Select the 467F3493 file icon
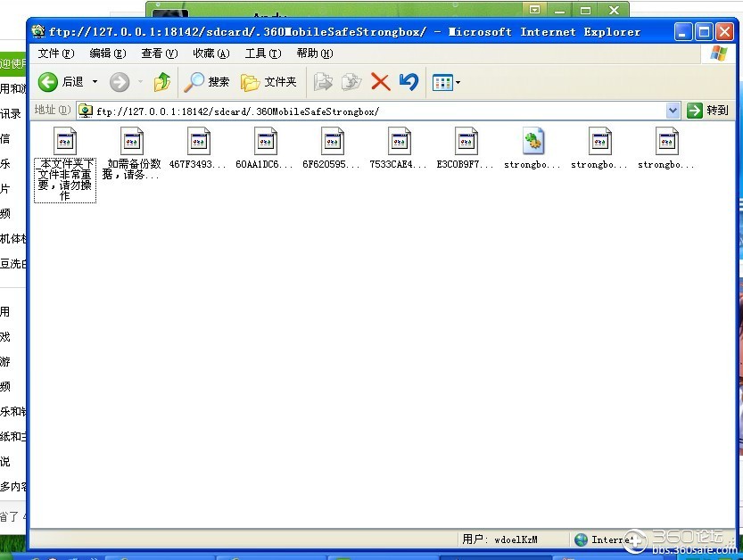The height and width of the screenshot is (560, 743). [199, 141]
